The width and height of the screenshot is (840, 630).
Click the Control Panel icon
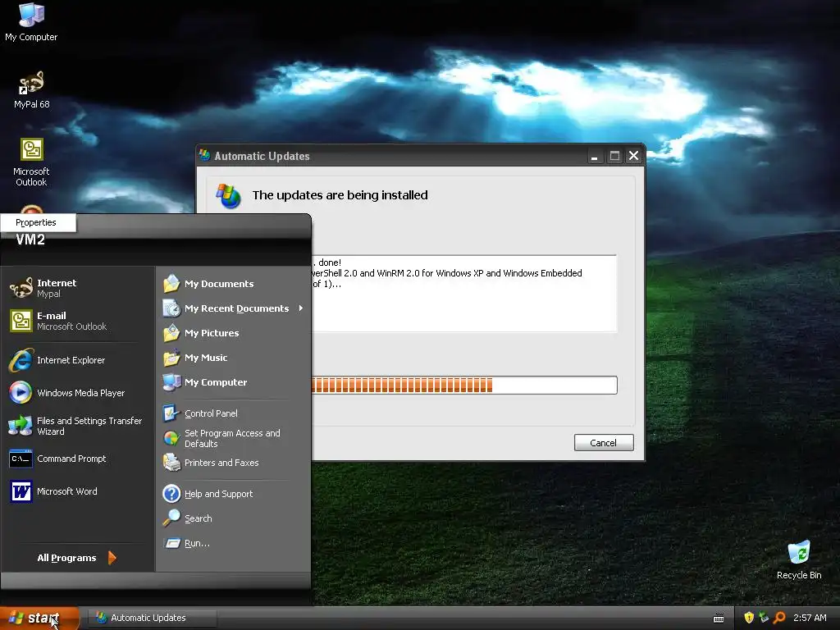(171, 413)
